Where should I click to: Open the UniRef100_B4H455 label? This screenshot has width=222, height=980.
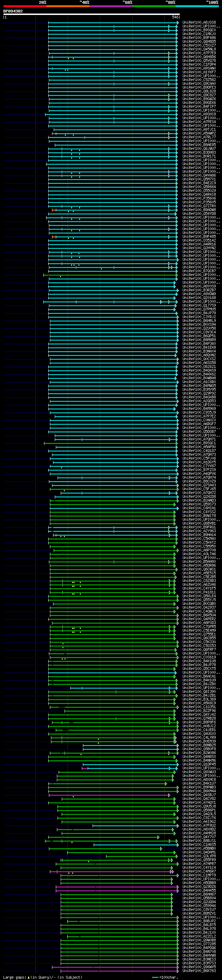pyautogui.click(x=199, y=890)
